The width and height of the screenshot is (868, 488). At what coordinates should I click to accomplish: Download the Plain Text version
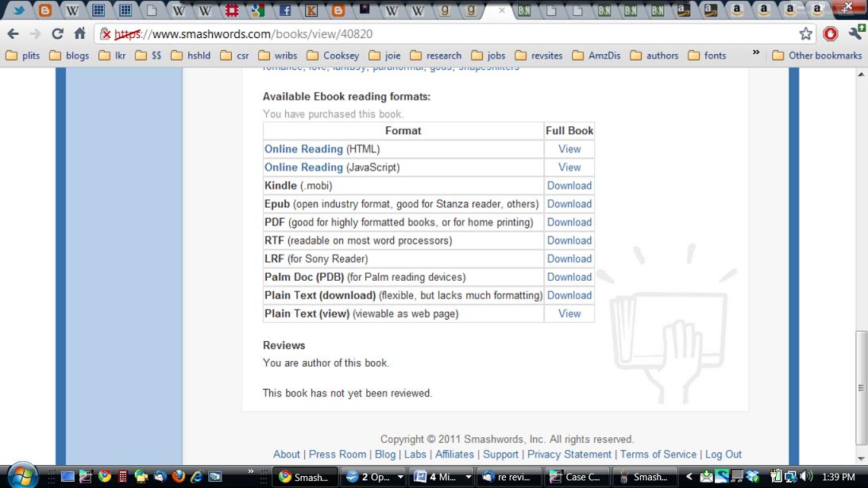click(x=569, y=295)
